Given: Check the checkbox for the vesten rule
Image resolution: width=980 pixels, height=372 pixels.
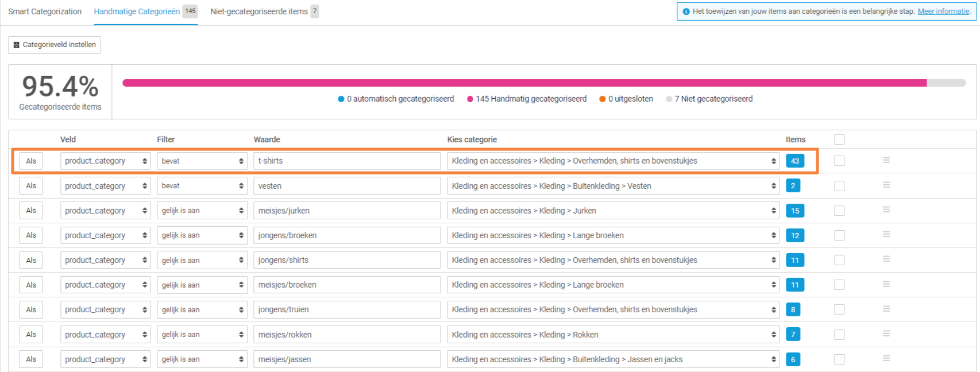Looking at the screenshot, I should pyautogui.click(x=839, y=186).
